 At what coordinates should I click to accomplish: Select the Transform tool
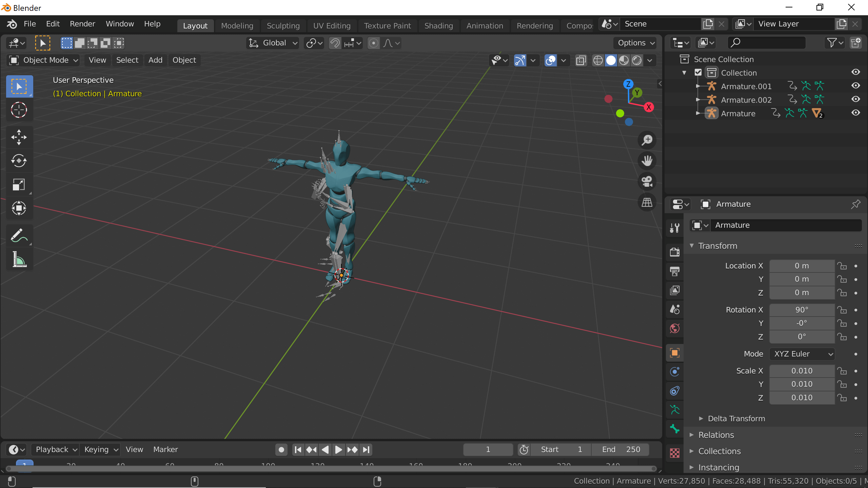pos(19,208)
